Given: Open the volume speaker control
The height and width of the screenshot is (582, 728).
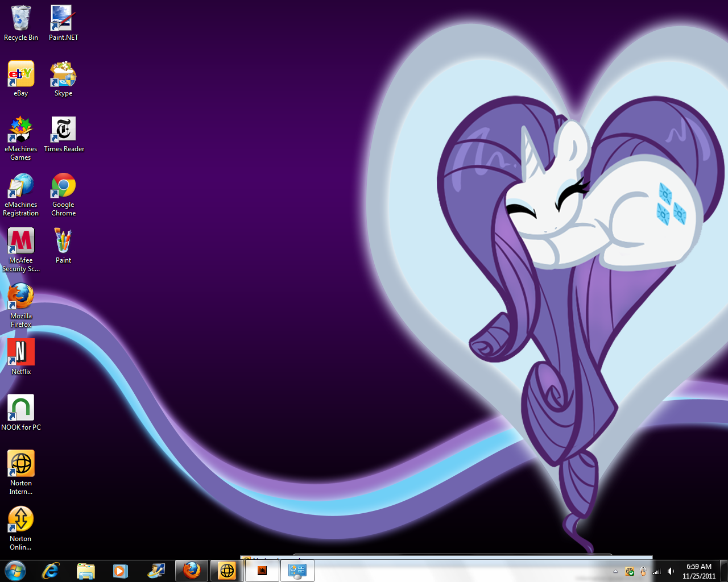Looking at the screenshot, I should [671, 571].
